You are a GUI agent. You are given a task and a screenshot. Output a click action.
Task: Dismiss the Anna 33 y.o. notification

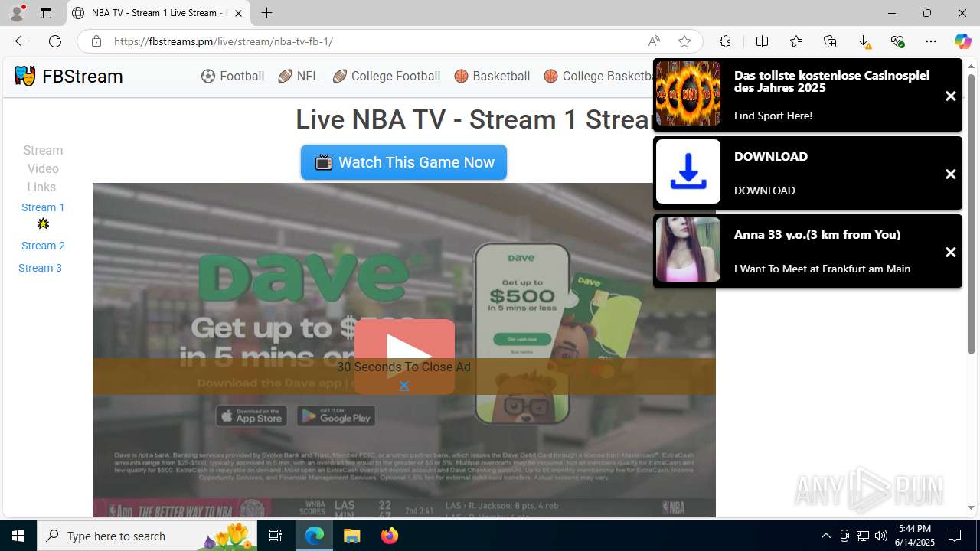pos(950,252)
